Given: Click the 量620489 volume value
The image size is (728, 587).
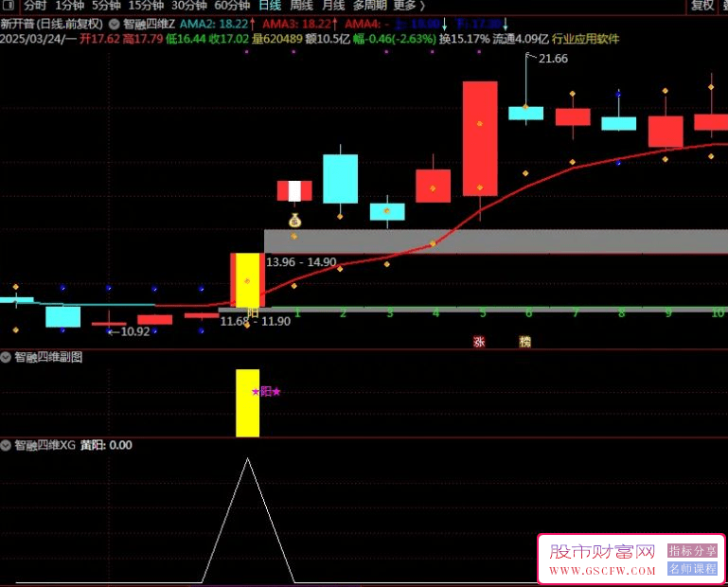Looking at the screenshot, I should tap(277, 39).
